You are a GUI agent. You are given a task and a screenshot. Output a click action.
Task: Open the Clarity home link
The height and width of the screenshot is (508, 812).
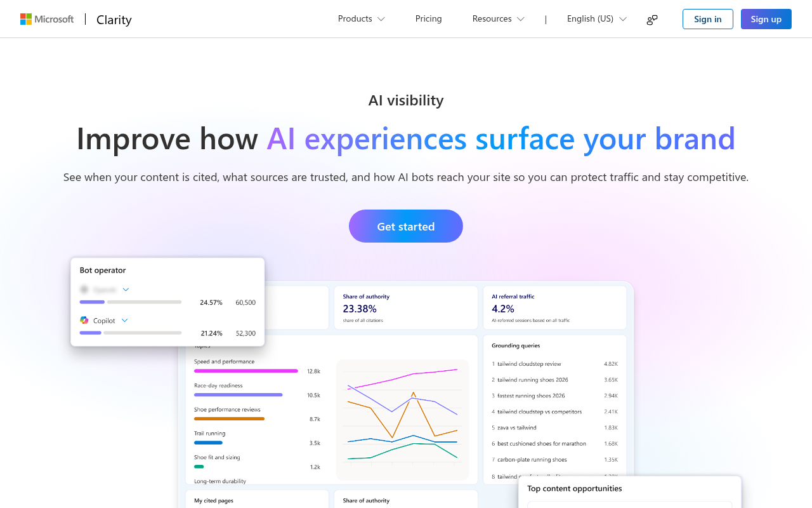[114, 20]
